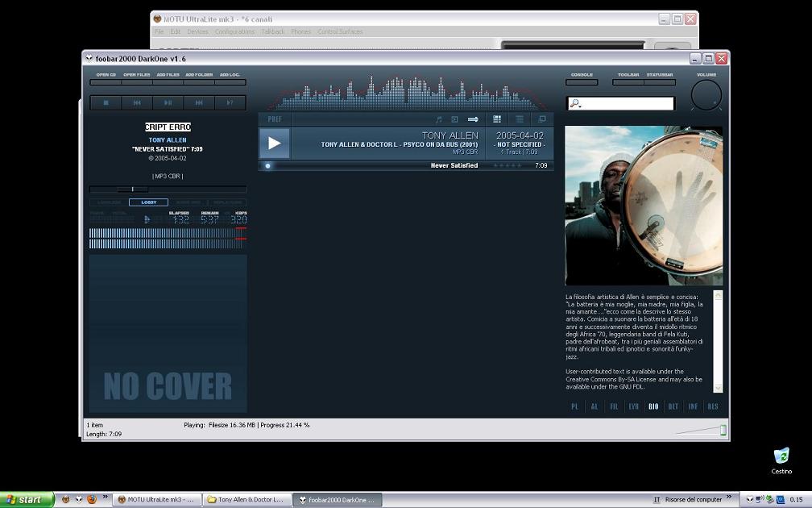This screenshot has width=812, height=508.
Task: Open the AL panel tab
Action: pos(594,406)
